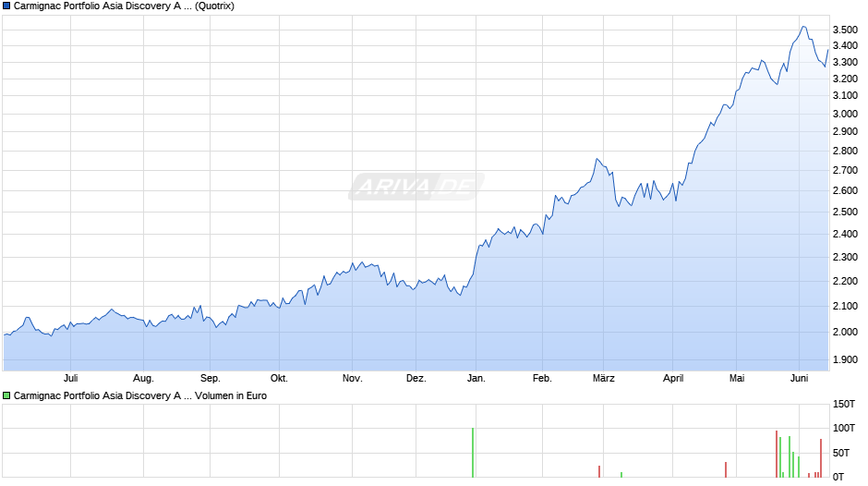Click the 'Juni' month label
The image size is (868, 486).
[800, 378]
